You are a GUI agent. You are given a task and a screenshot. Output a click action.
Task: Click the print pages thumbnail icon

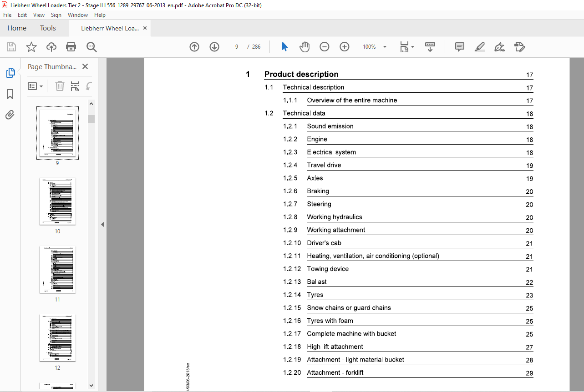pyautogui.click(x=75, y=86)
